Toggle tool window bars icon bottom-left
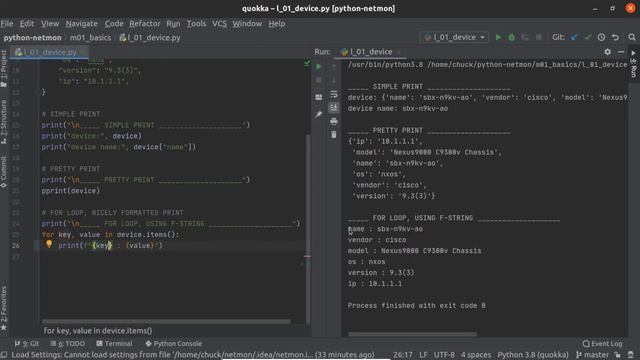Viewport: 640px width, 360px height. pyautogui.click(x=4, y=355)
